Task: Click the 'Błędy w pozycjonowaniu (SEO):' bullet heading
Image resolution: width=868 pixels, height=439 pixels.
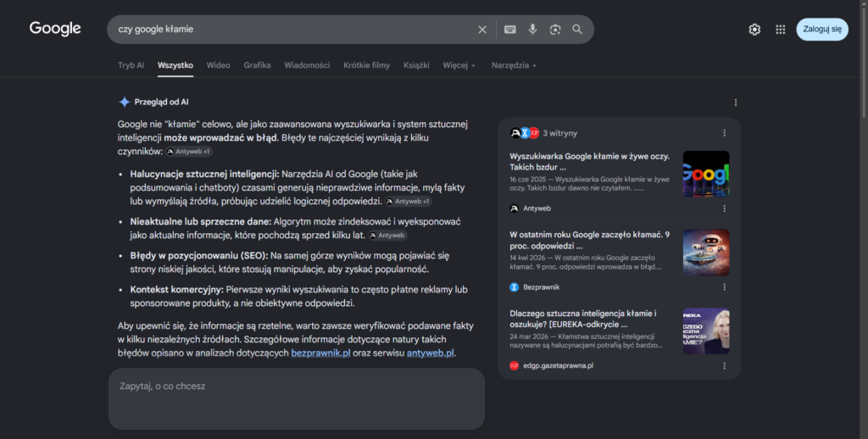Action: click(x=198, y=256)
